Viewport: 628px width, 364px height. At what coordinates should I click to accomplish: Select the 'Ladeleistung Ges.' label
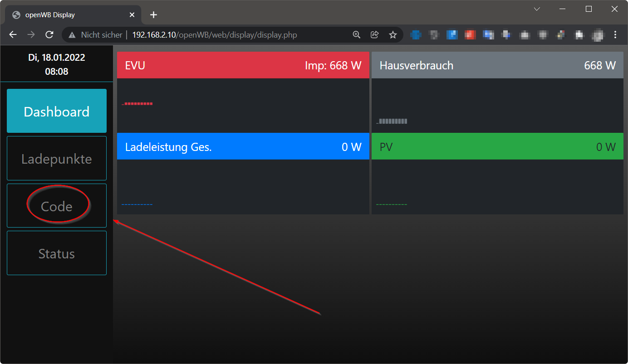(168, 147)
